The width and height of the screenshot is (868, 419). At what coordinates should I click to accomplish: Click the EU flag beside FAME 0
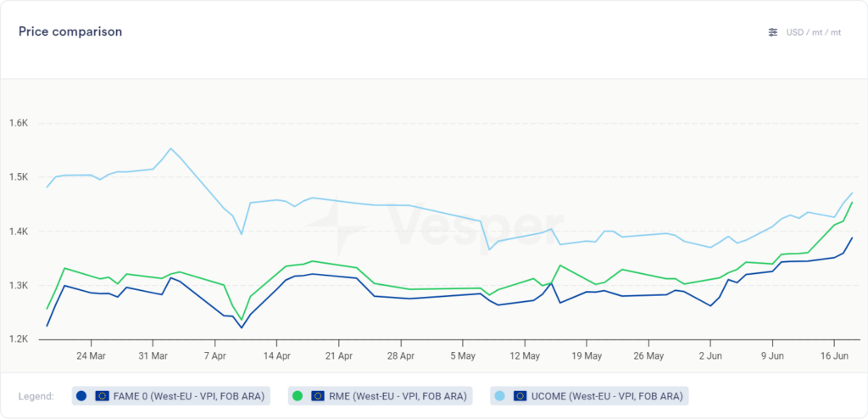102,395
